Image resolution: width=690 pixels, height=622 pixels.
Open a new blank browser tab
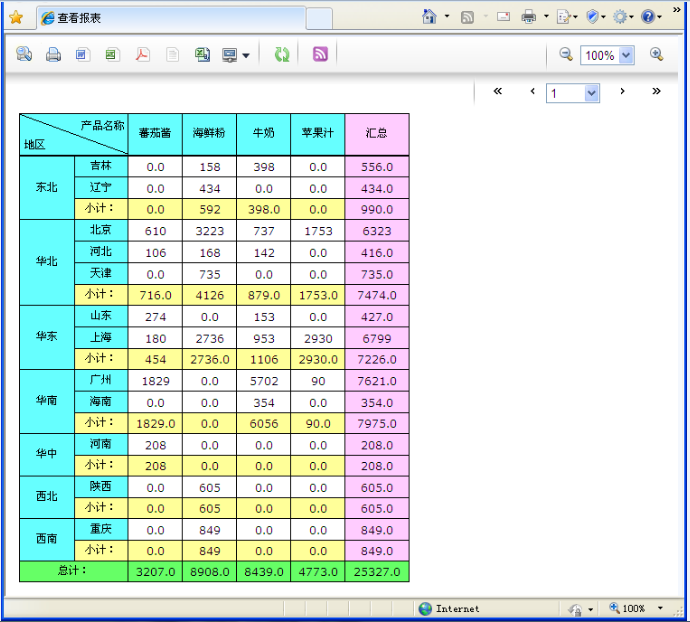tap(319, 18)
